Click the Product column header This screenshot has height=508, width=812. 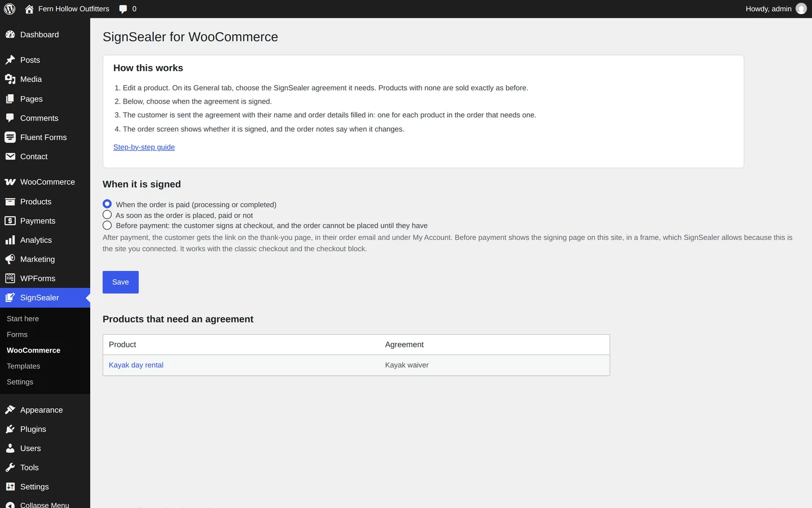(122, 344)
